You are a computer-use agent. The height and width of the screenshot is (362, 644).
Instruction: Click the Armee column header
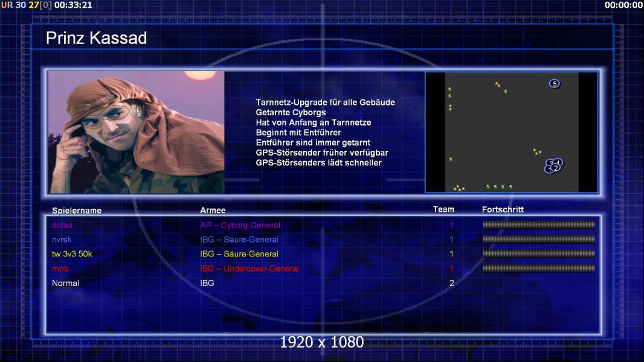pyautogui.click(x=213, y=210)
